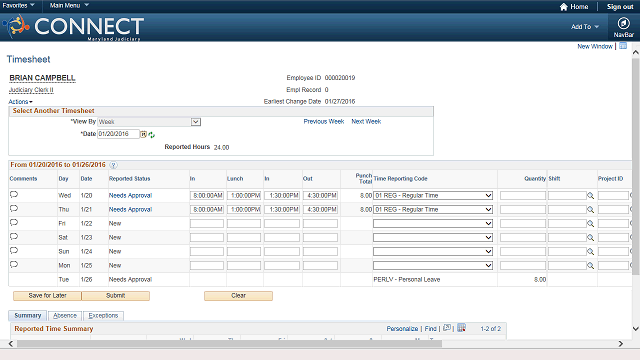Open the New Window link

point(595,47)
